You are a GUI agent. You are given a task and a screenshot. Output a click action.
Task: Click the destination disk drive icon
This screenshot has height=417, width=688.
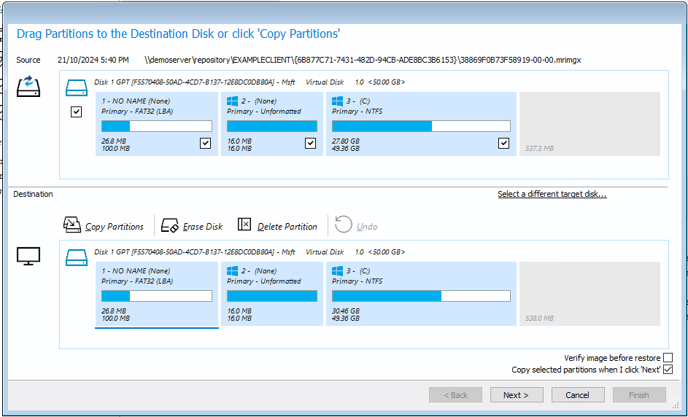(77, 258)
